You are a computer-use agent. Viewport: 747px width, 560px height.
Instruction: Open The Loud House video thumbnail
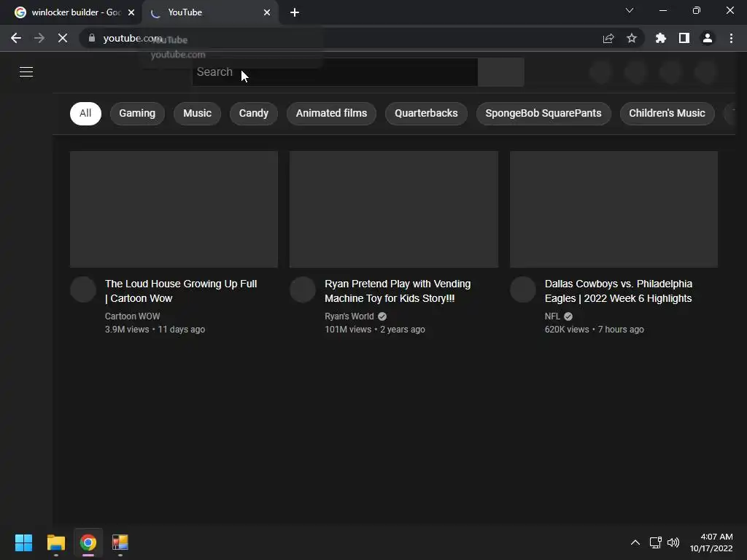tap(174, 209)
